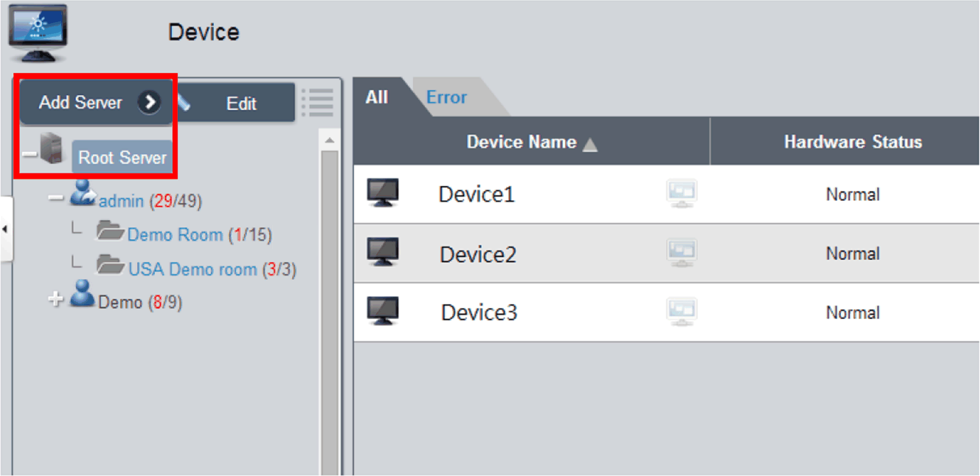Switch to the All tab

pyautogui.click(x=377, y=97)
